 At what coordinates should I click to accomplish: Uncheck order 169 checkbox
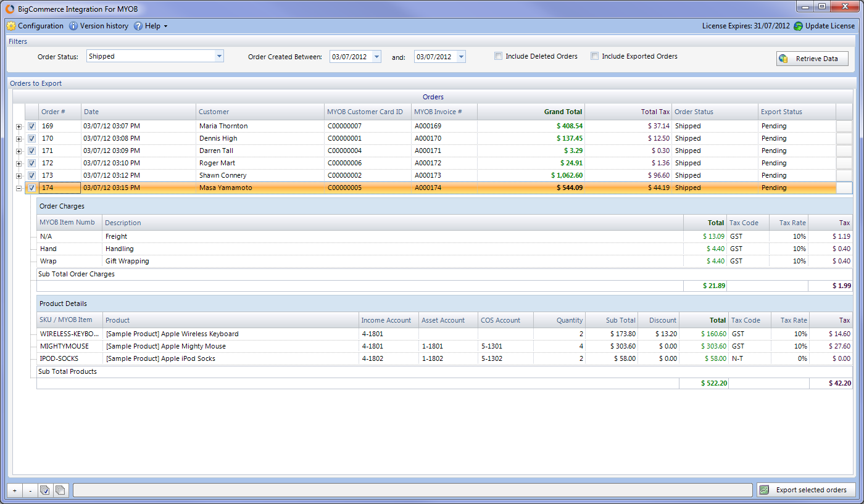[31, 126]
